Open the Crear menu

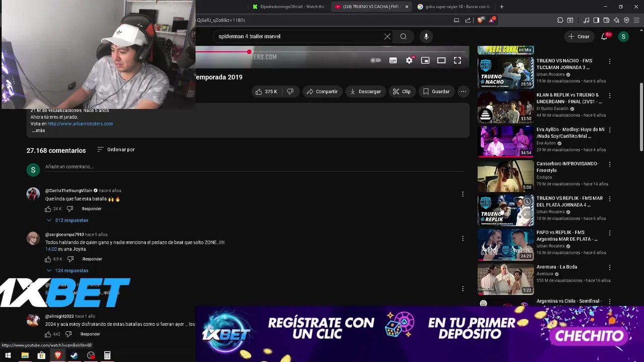click(579, 36)
